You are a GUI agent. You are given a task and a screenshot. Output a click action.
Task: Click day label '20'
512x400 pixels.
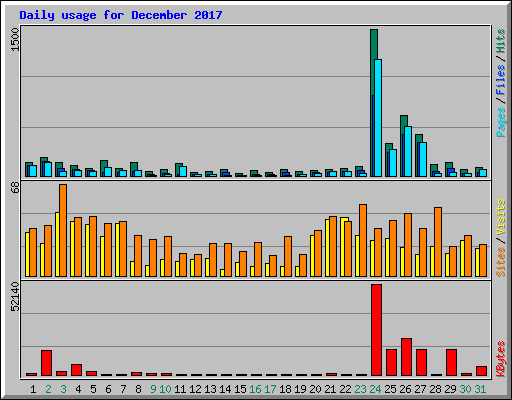pos(315,389)
